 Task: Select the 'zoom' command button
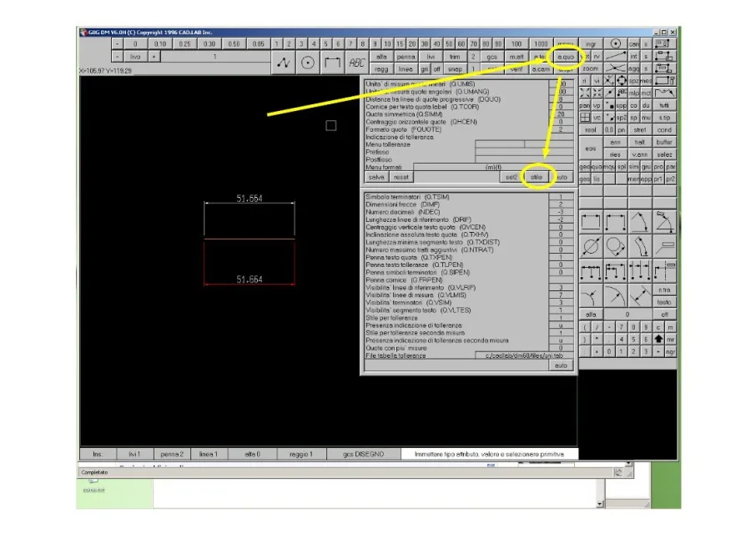(591, 68)
